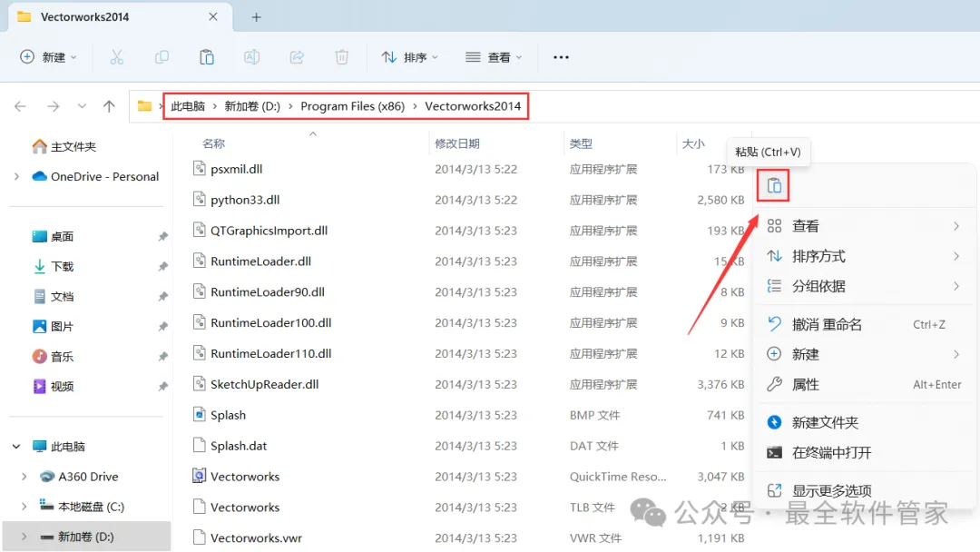The height and width of the screenshot is (552, 980).
Task: Sort by Date modified (修改日期) column
Action: click(456, 143)
